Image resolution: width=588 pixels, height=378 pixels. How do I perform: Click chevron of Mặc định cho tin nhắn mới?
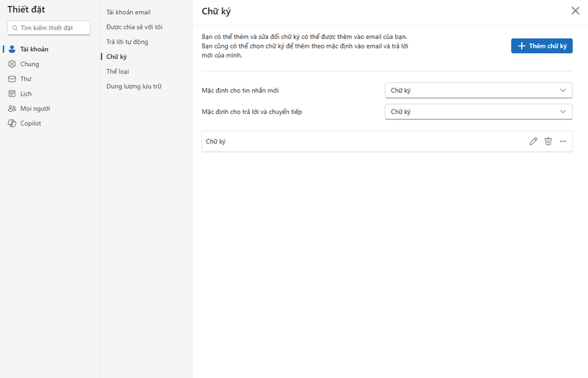click(x=563, y=90)
